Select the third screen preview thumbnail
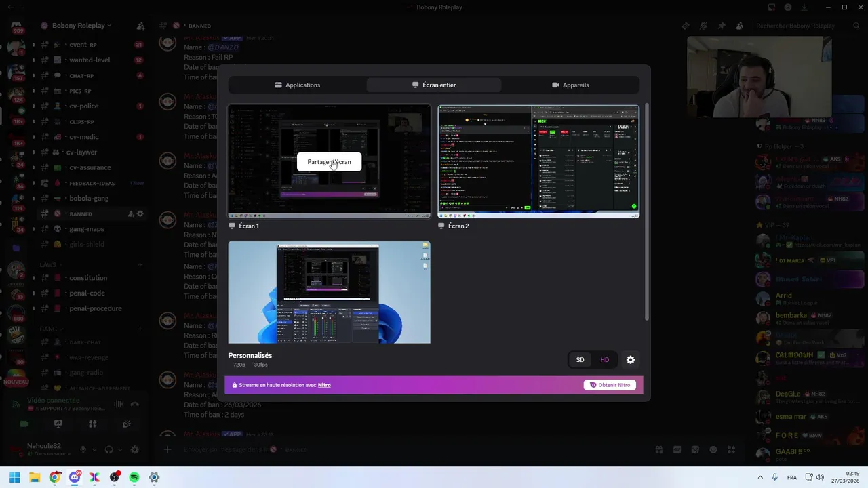 point(329,292)
